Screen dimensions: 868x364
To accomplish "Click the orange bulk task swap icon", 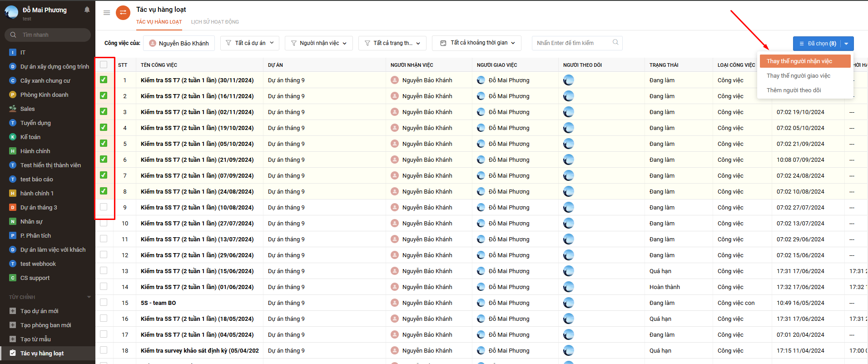I will point(123,13).
